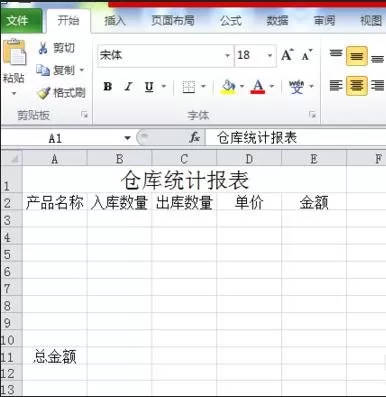This screenshot has width=386, height=397.
Task: Expand the 复制 dropdown arrow
Action: pos(81,70)
